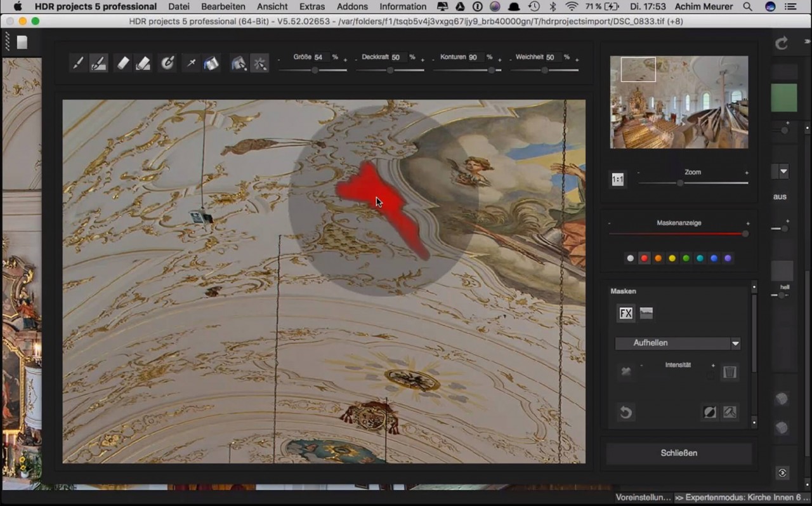812x506 pixels.
Task: Click the navigator preview thumbnail
Action: (x=679, y=102)
